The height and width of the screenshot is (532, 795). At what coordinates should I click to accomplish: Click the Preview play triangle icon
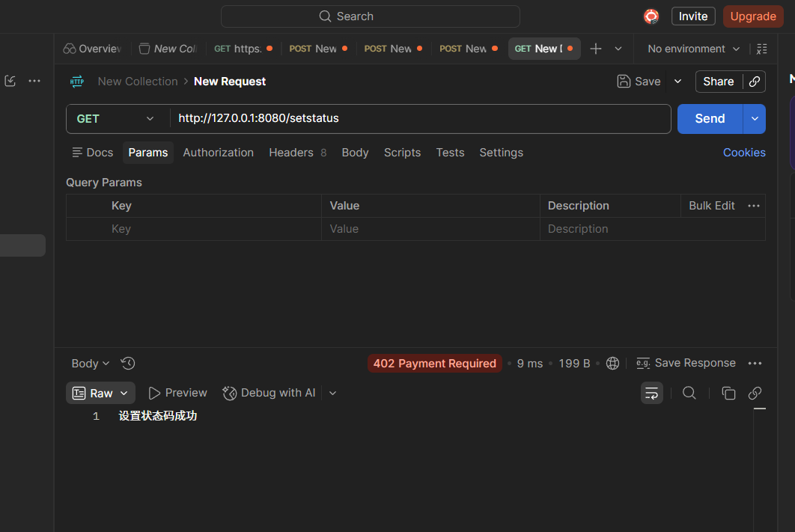(x=154, y=393)
